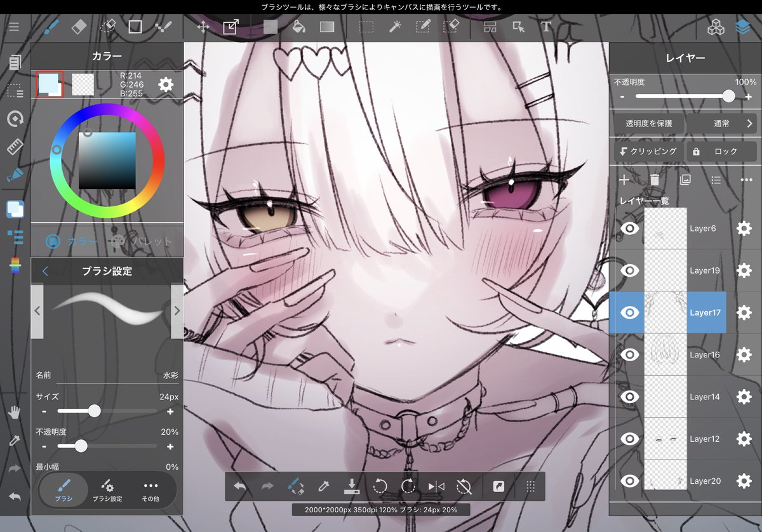The image size is (762, 532).
Task: Hide Layer16 with its eye icon
Action: point(629,354)
